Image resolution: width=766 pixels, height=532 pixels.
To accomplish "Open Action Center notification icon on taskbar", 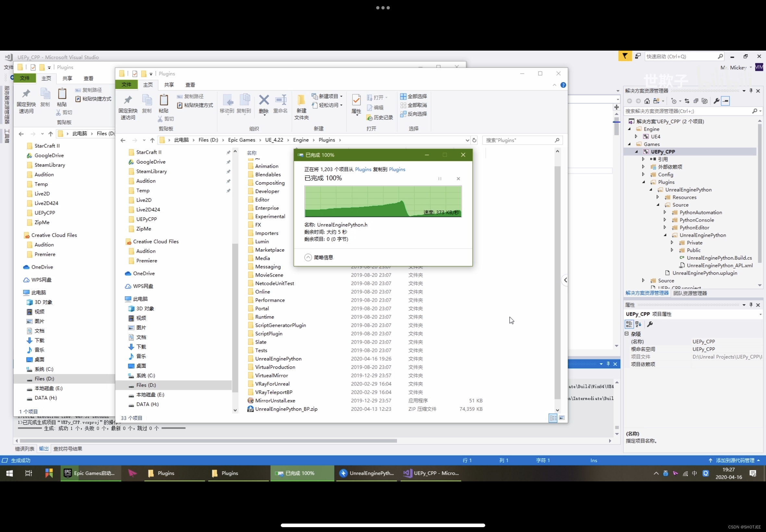I will (x=753, y=473).
